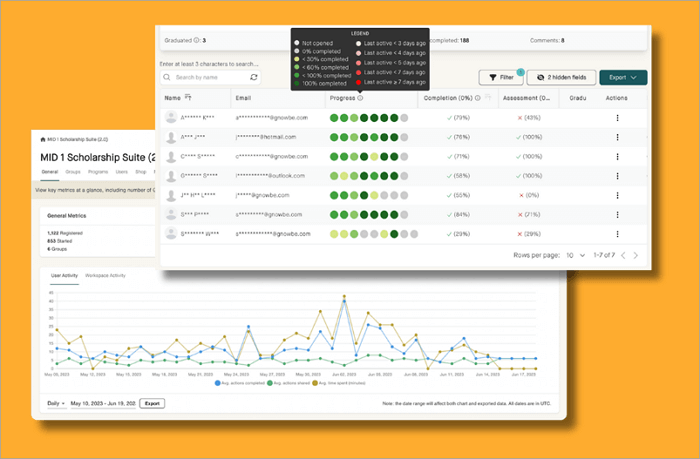Click avatar of J** H** L****
Viewport: 700px width, 459px height.
(171, 195)
